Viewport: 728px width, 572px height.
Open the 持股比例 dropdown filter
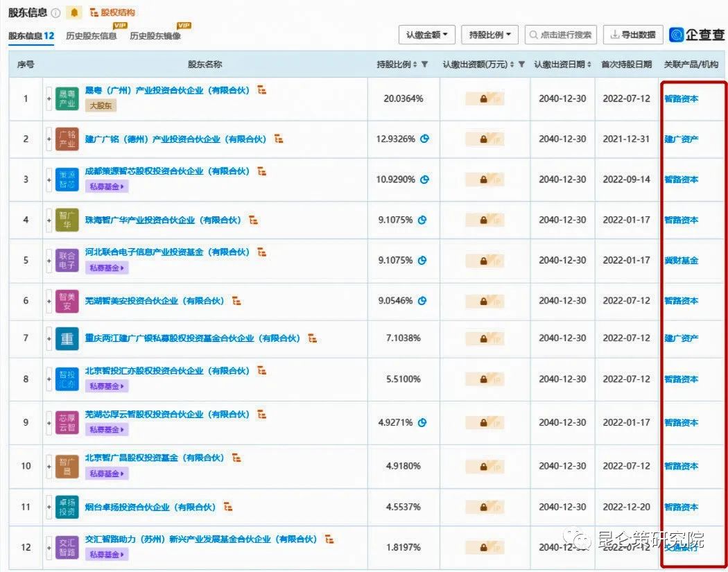click(489, 35)
